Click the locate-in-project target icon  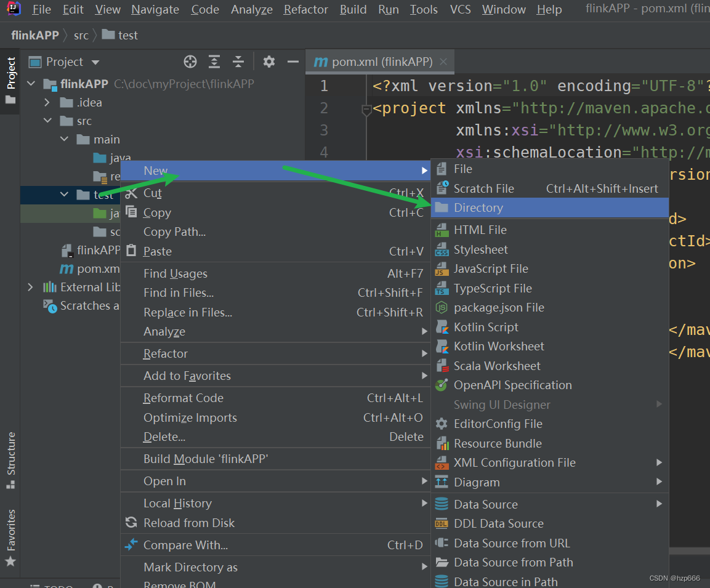tap(190, 62)
